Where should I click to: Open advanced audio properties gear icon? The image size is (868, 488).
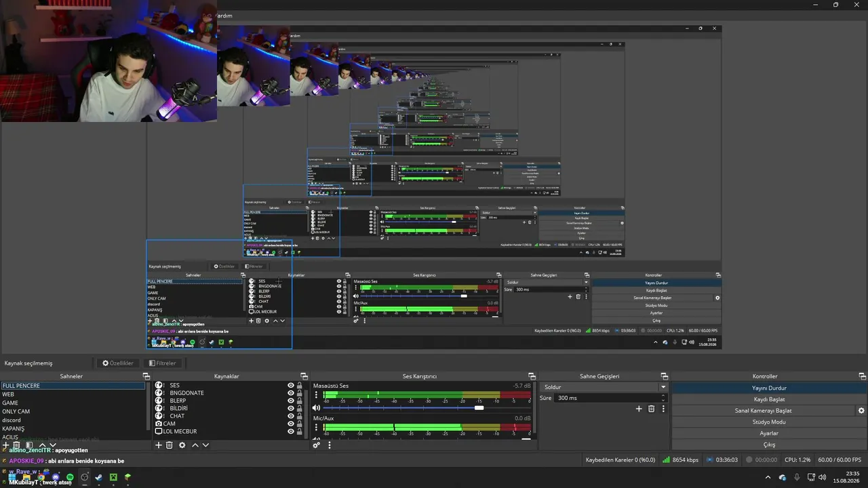(316, 445)
